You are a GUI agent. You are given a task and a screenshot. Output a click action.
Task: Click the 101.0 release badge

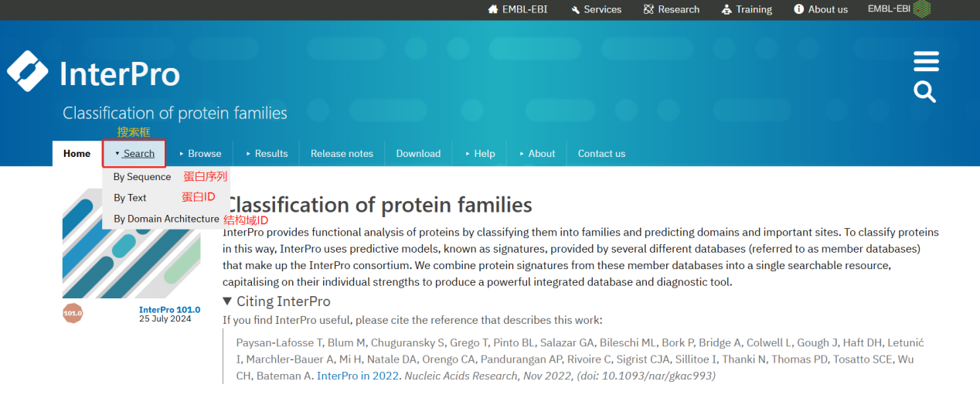(73, 313)
